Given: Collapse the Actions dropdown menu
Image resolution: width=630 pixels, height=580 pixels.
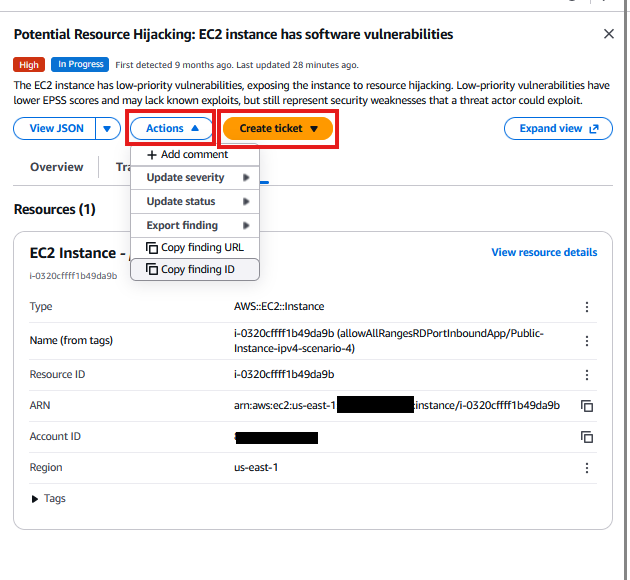Looking at the screenshot, I should [x=172, y=129].
